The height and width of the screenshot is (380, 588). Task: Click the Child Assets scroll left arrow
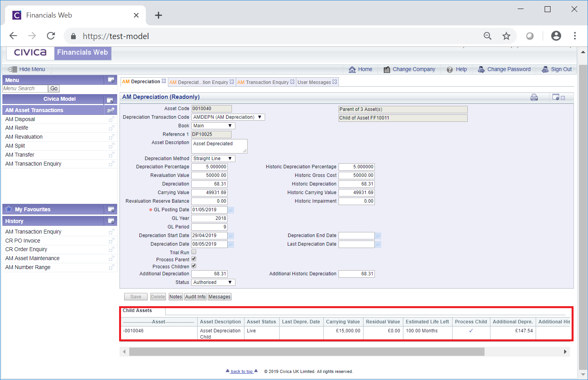point(125,352)
